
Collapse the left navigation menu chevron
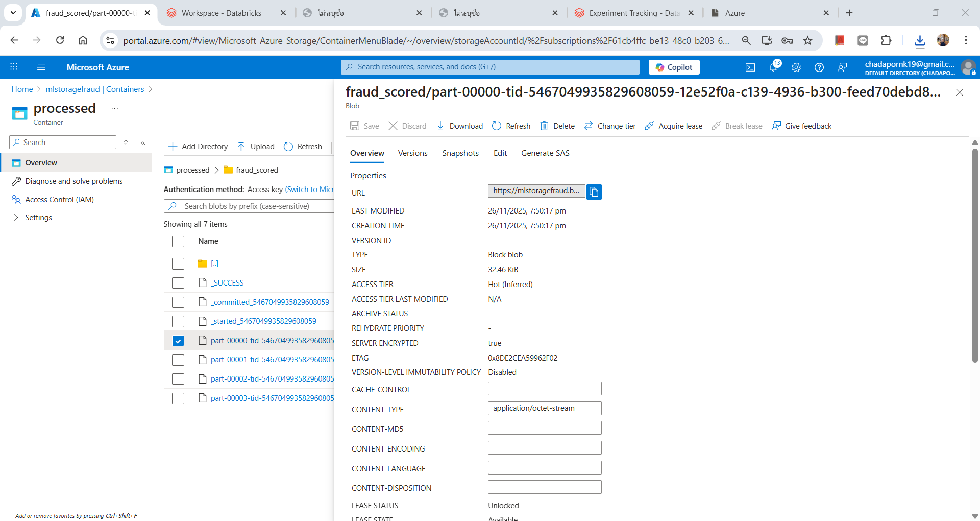[143, 143]
